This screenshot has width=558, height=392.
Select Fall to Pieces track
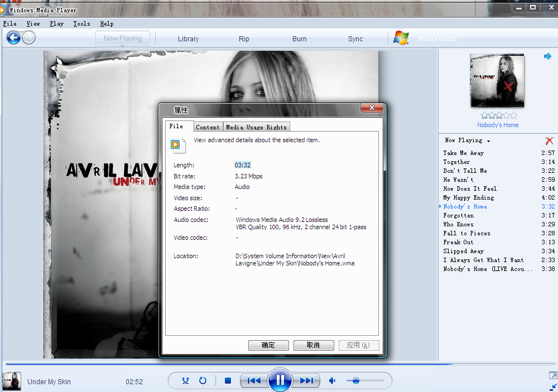pyautogui.click(x=499, y=233)
